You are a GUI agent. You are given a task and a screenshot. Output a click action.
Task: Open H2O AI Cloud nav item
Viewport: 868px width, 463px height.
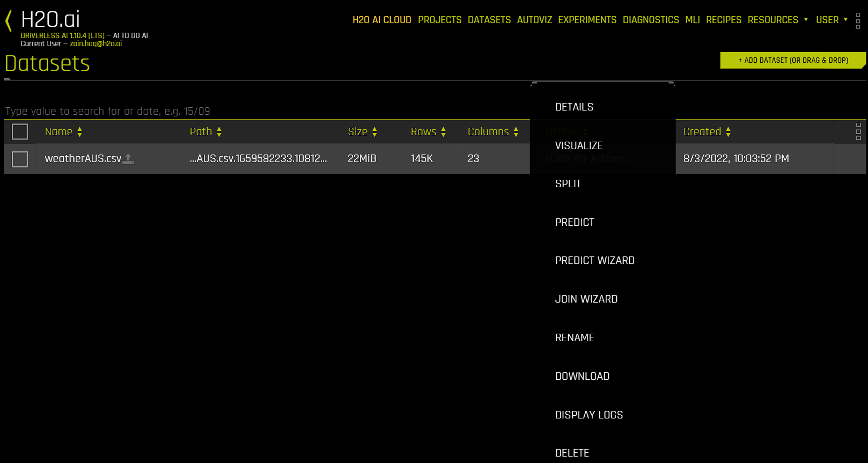382,20
